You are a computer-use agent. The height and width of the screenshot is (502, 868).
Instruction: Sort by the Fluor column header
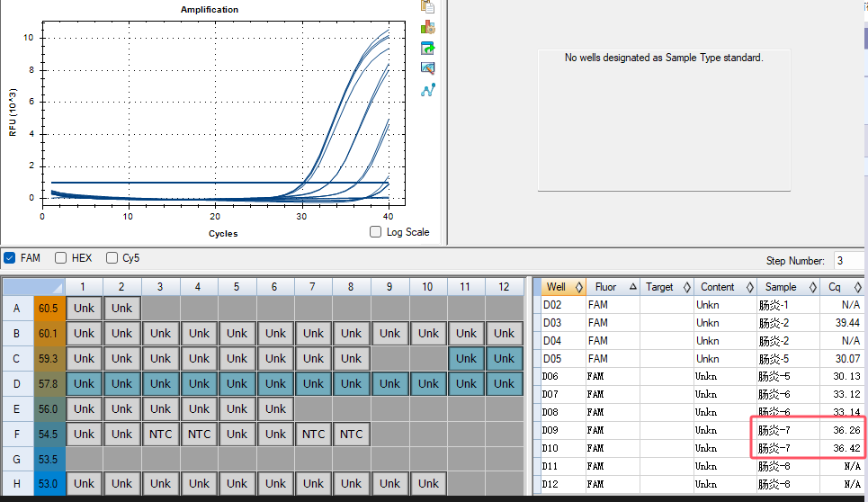tap(613, 287)
